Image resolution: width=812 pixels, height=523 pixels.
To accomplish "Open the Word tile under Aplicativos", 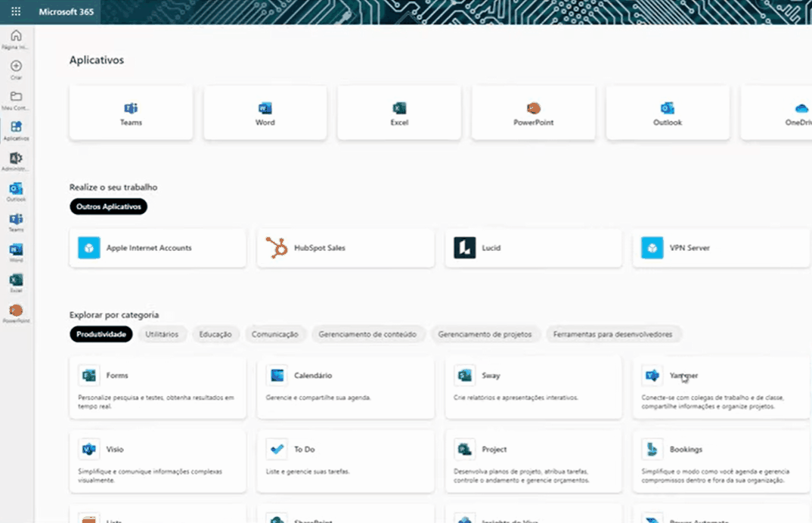I will click(265, 113).
